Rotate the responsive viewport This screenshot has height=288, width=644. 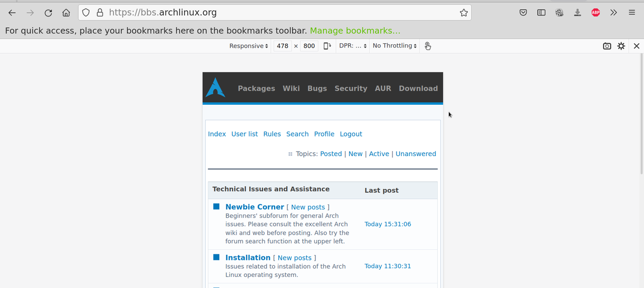327,46
